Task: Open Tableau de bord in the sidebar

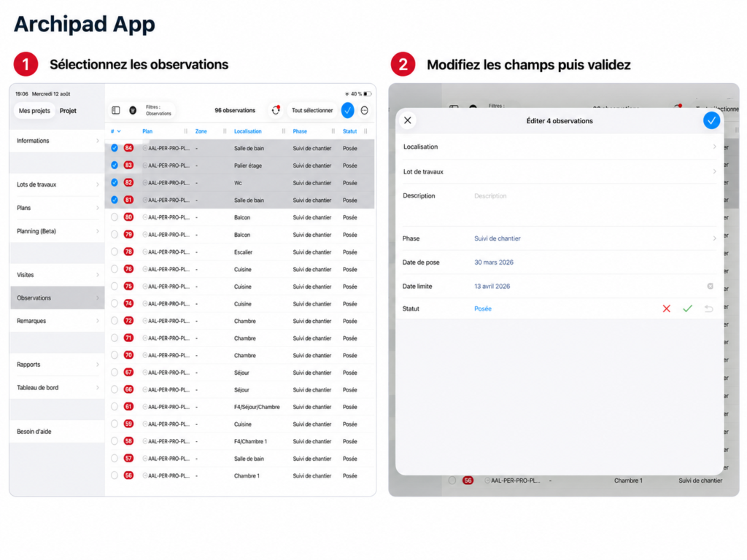Action: [x=57, y=388]
